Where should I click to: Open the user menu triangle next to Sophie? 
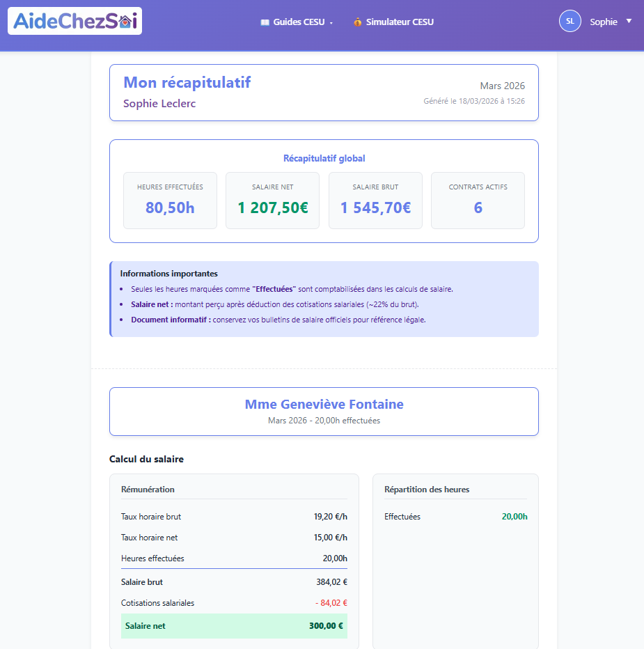[629, 21]
